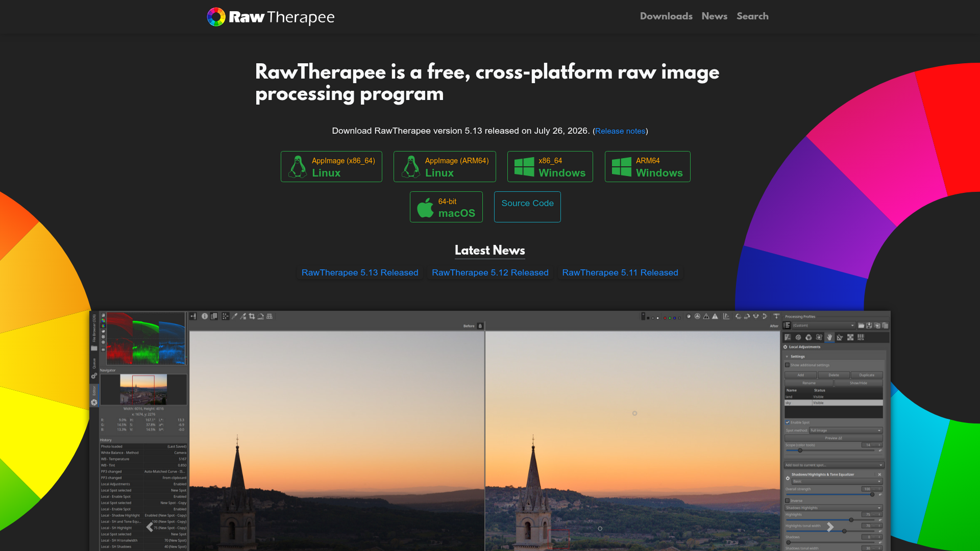Click the image info 'i' icon in editor toolbar
Image resolution: width=980 pixels, height=551 pixels.
[205, 316]
